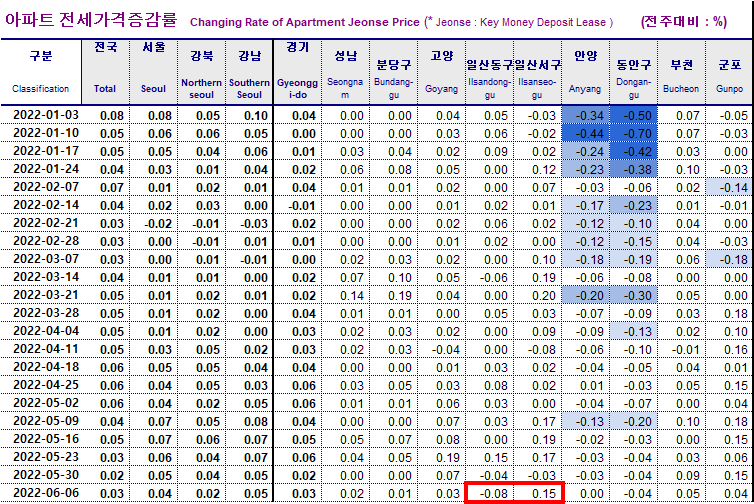754x504 pixels.
Task: Select the 2022-01-03 date cell
Action: [x=41, y=115]
